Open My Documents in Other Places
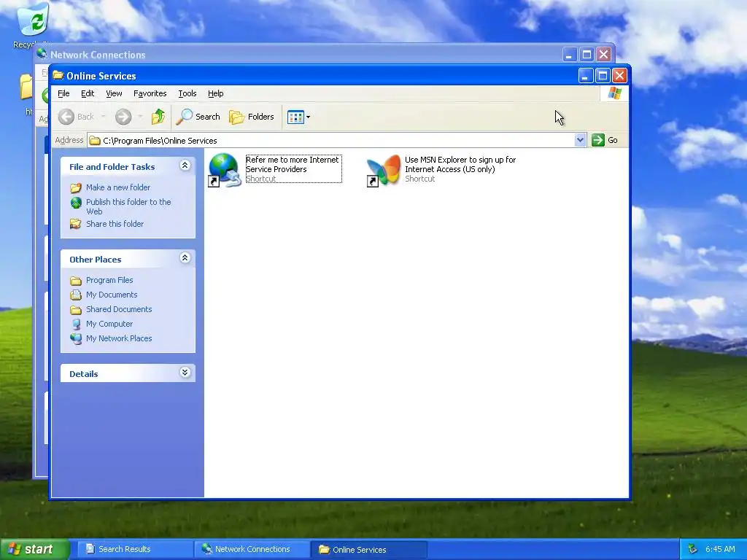The image size is (747, 560). 112,295
